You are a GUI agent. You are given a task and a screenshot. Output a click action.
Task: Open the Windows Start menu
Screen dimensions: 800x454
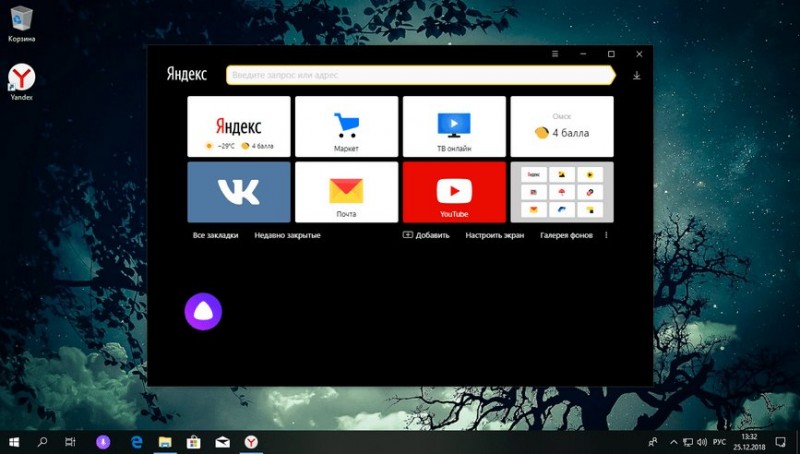click(x=14, y=442)
